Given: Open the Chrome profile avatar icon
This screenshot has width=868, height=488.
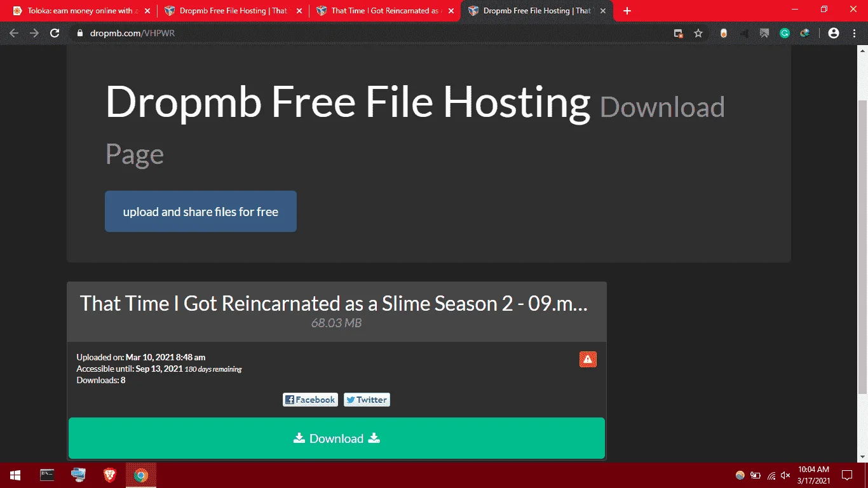Looking at the screenshot, I should [834, 33].
